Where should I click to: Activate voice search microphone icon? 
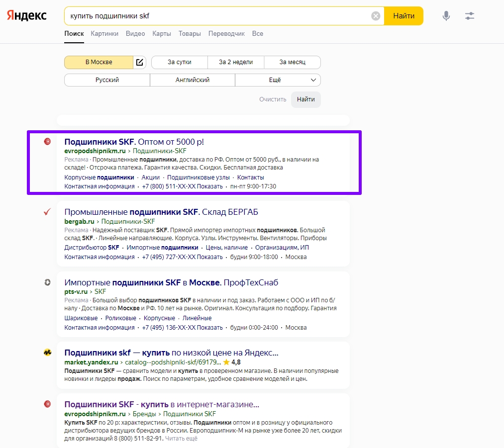pos(446,16)
